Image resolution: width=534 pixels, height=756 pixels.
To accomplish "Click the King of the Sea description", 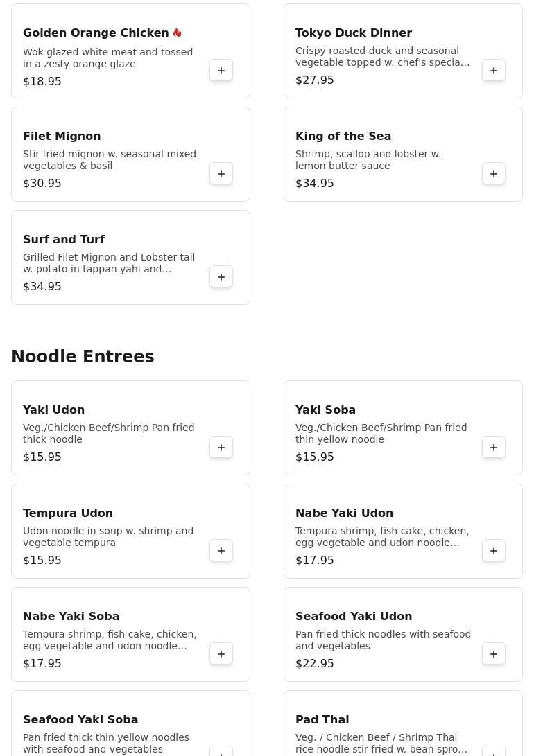I will coord(368,160).
